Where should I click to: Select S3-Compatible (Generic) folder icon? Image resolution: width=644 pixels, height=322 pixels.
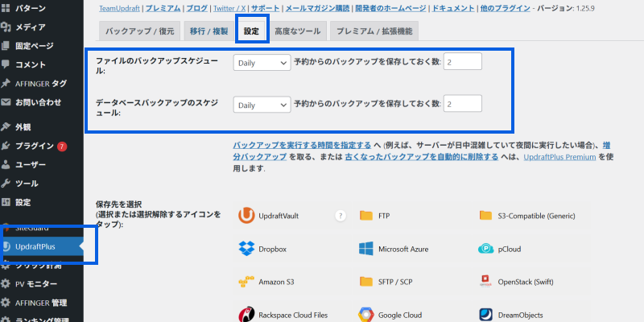(485, 216)
